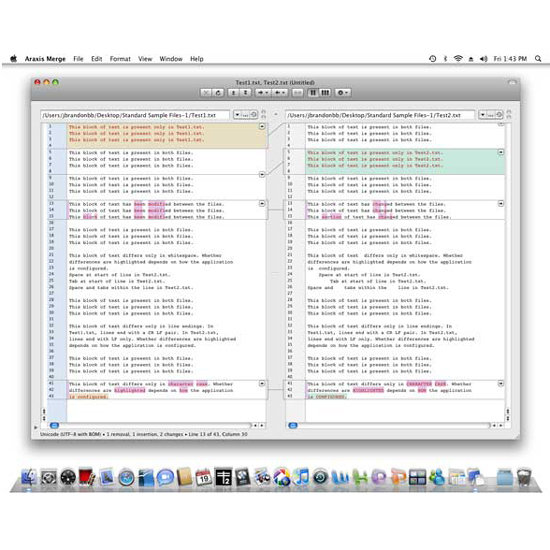Viewport: 550px width, 550px height.
Task: Open recent-files dropdown for Test2.txt path
Action: click(x=483, y=115)
